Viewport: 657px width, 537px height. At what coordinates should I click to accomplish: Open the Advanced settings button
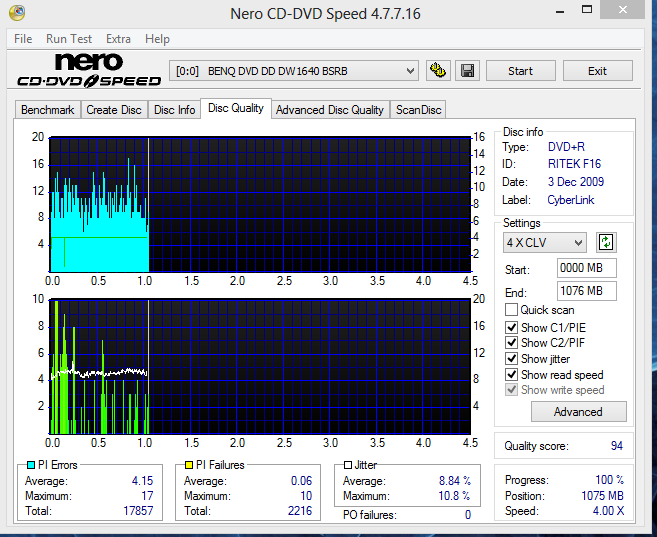[579, 412]
